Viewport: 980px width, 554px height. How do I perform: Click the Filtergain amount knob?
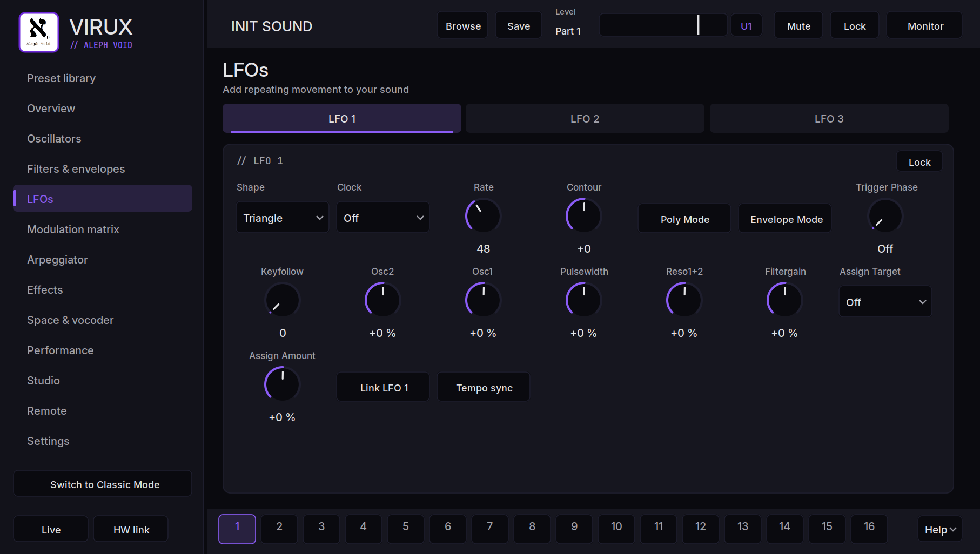(x=784, y=300)
